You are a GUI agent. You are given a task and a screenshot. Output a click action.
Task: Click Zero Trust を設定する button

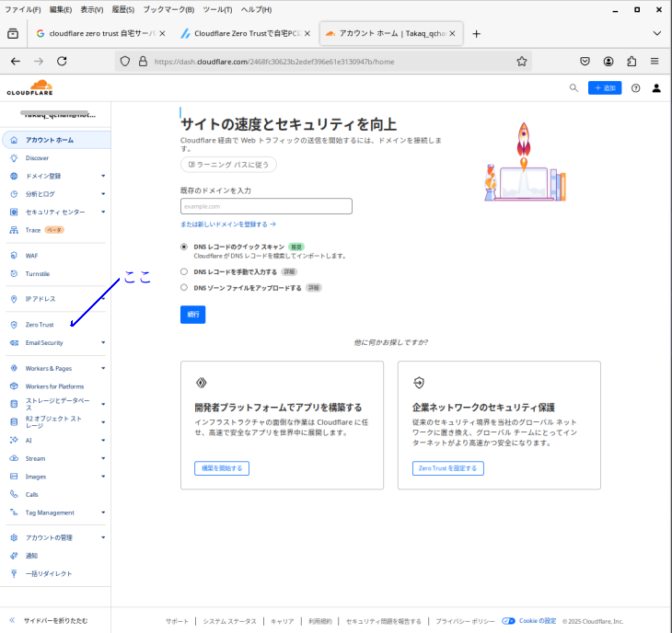447,468
